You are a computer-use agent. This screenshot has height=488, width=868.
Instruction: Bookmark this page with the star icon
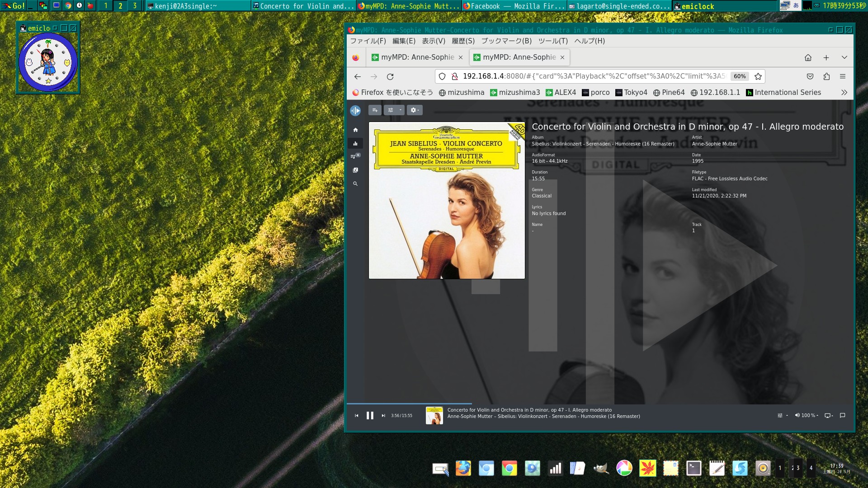click(758, 76)
